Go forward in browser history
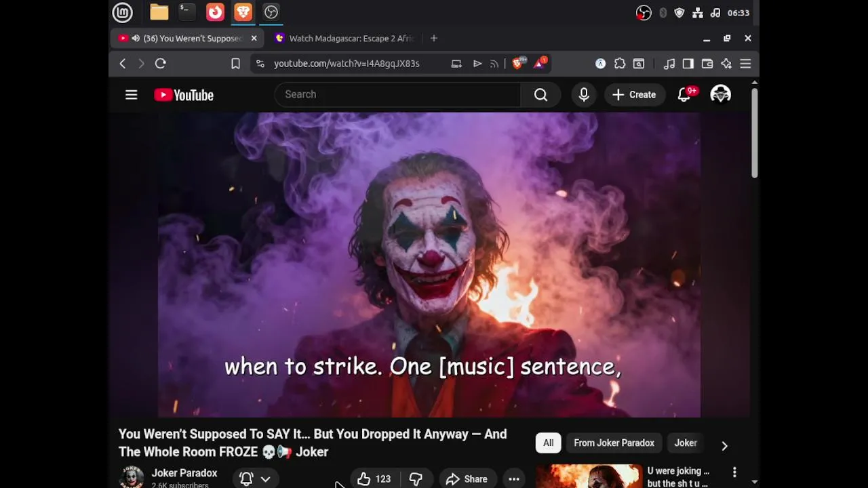 click(x=141, y=64)
